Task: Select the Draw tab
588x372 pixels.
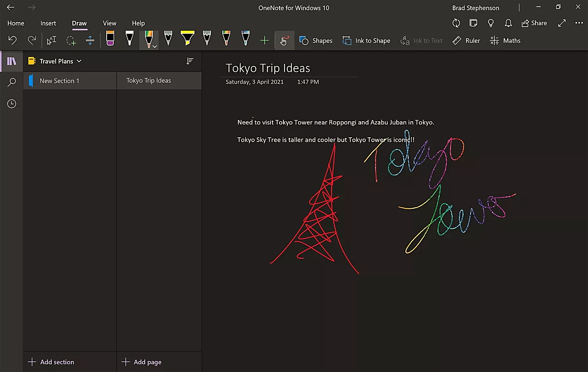Action: point(79,23)
